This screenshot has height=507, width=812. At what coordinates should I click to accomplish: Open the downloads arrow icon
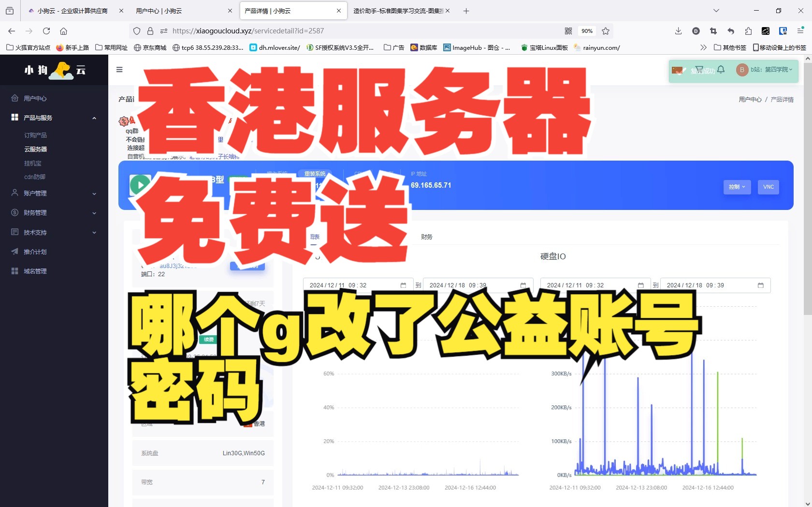click(679, 31)
